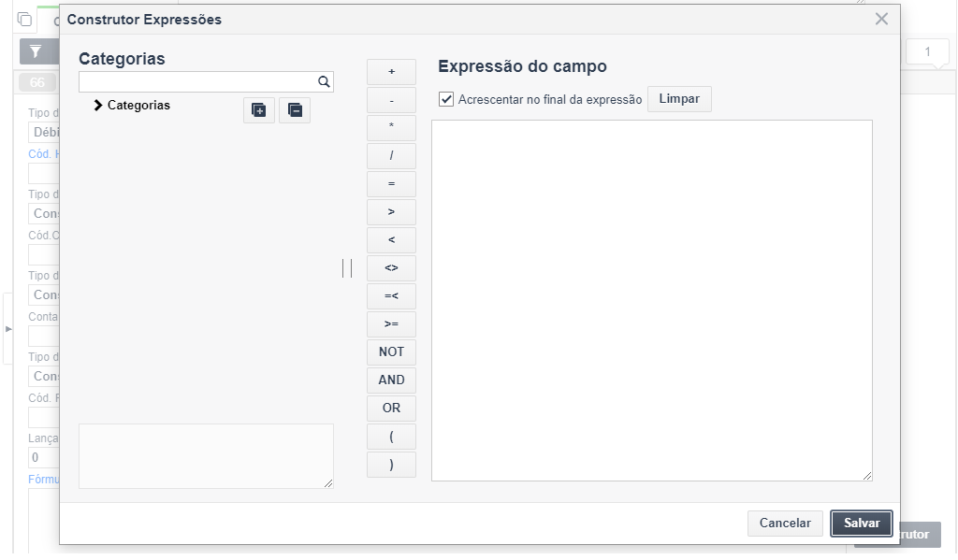The height and width of the screenshot is (560, 958).
Task: Click the Categorias tree label
Action: pyautogui.click(x=138, y=105)
